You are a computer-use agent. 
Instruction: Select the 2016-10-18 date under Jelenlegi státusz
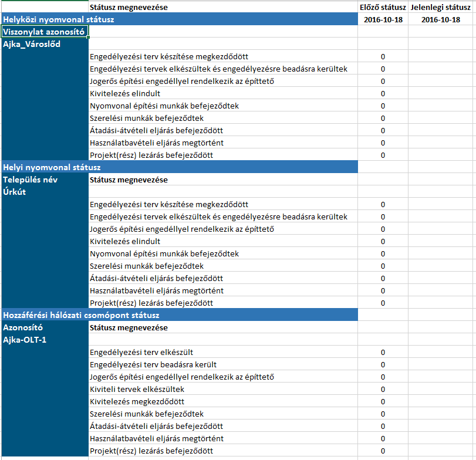tap(440, 20)
